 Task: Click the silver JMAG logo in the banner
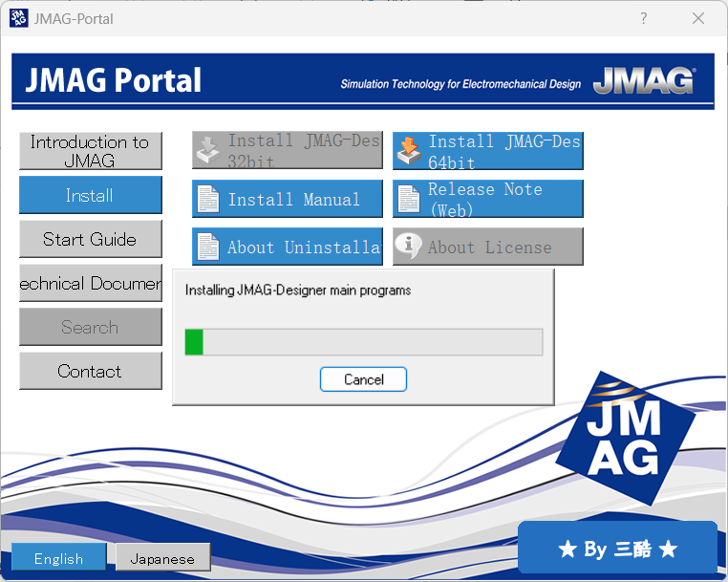pyautogui.click(x=645, y=80)
